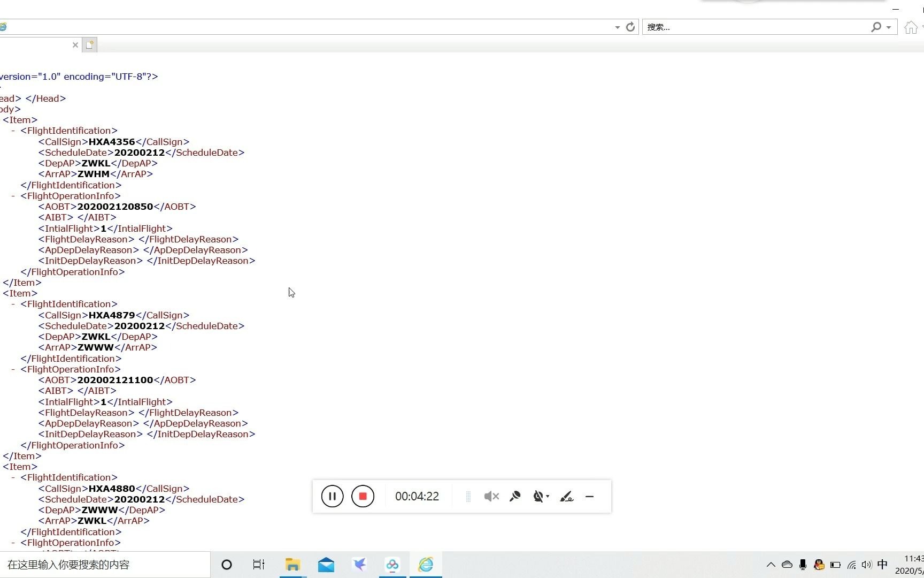924x578 pixels.
Task: Open the annotation brush tool in recorder
Action: [x=567, y=497]
